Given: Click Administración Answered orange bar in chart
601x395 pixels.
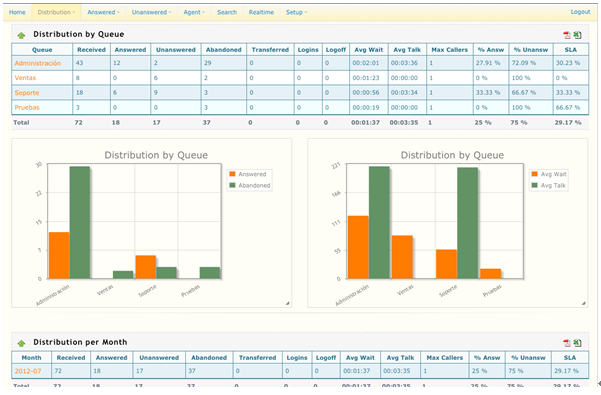Looking at the screenshot, I should point(59,256).
